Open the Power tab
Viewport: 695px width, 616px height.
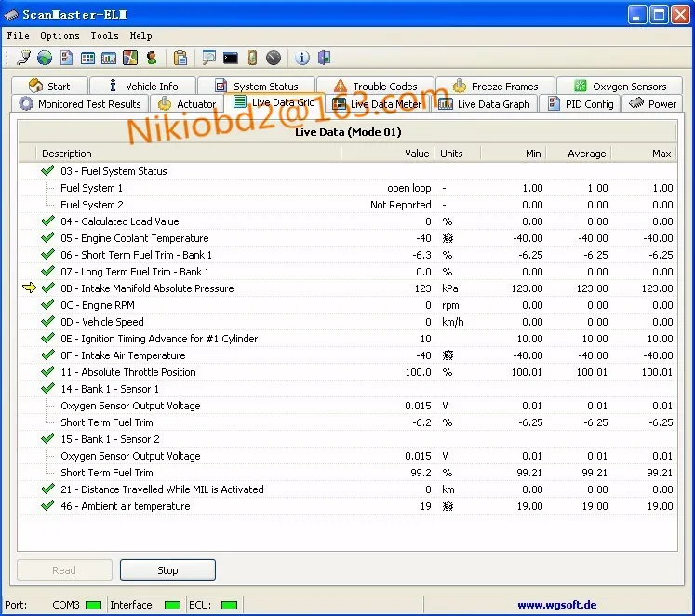coord(652,103)
